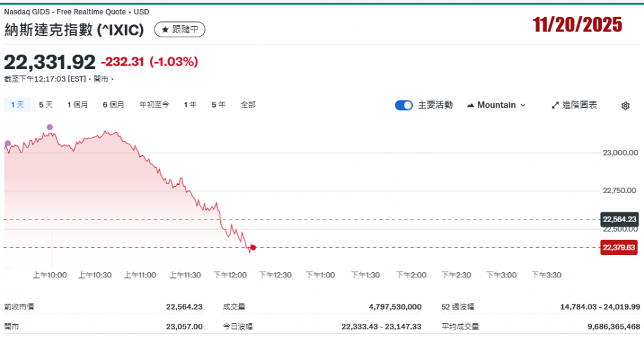Open chart settings gear icon
This screenshot has height=343, width=644.
(x=625, y=106)
